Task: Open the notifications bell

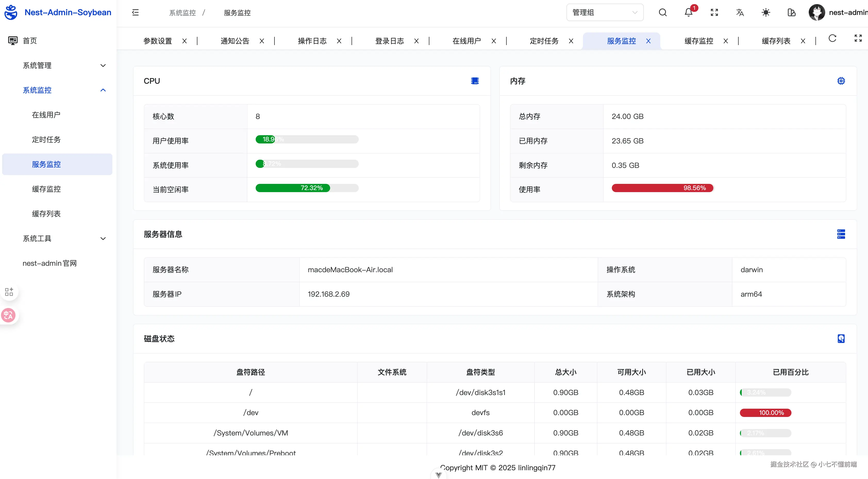Action: coord(688,13)
